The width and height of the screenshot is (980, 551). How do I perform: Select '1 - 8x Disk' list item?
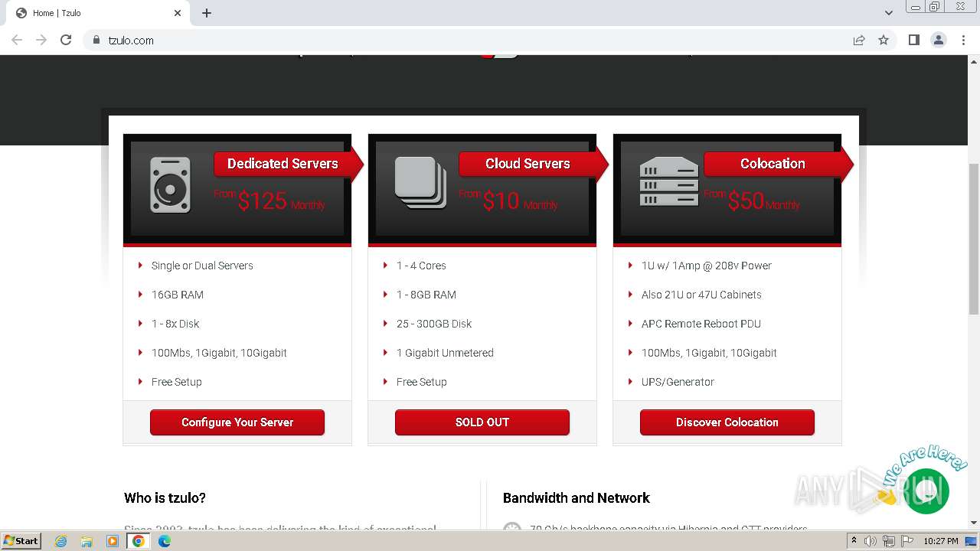pos(175,324)
